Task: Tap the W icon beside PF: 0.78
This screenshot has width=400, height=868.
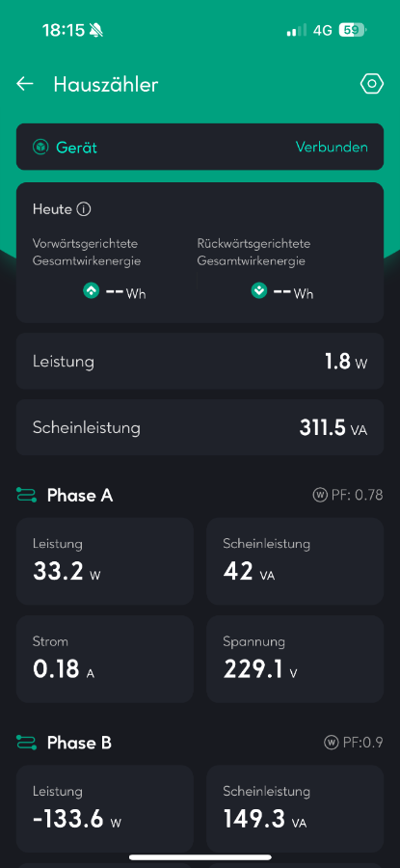Action: [320, 495]
